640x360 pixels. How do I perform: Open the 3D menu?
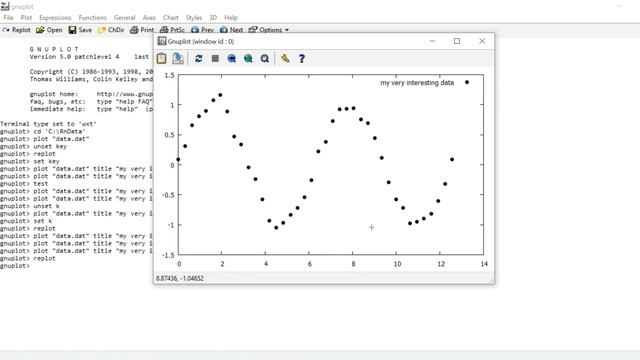(213, 18)
